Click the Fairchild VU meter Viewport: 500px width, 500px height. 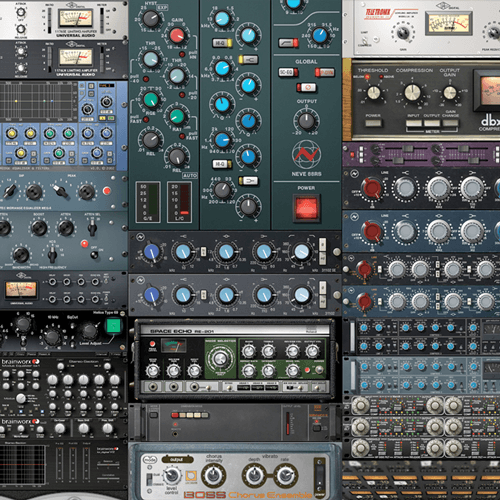[21, 290]
